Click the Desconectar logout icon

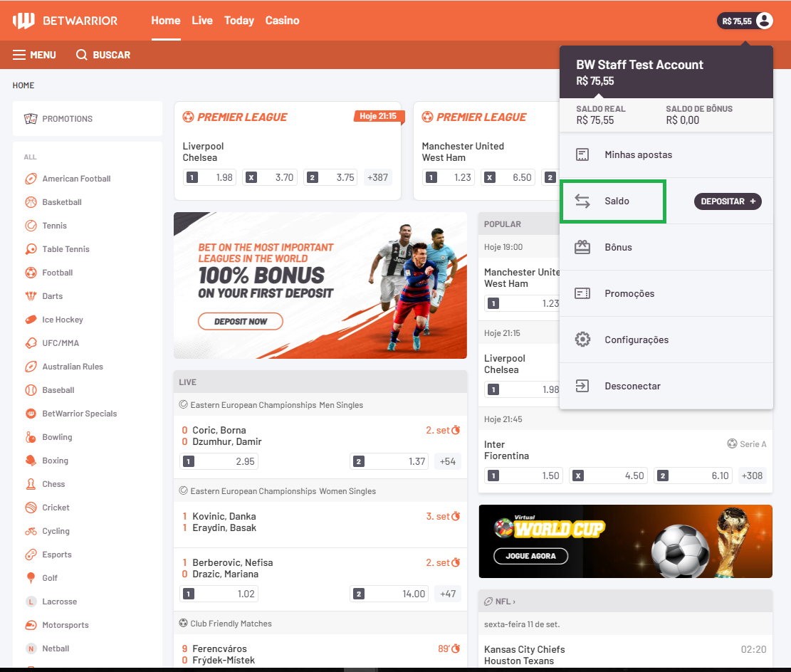582,386
